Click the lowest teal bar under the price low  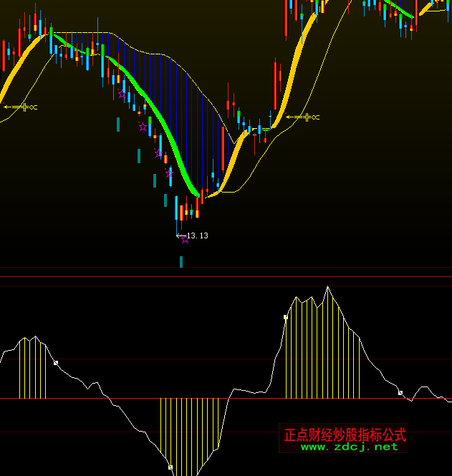[x=181, y=261]
